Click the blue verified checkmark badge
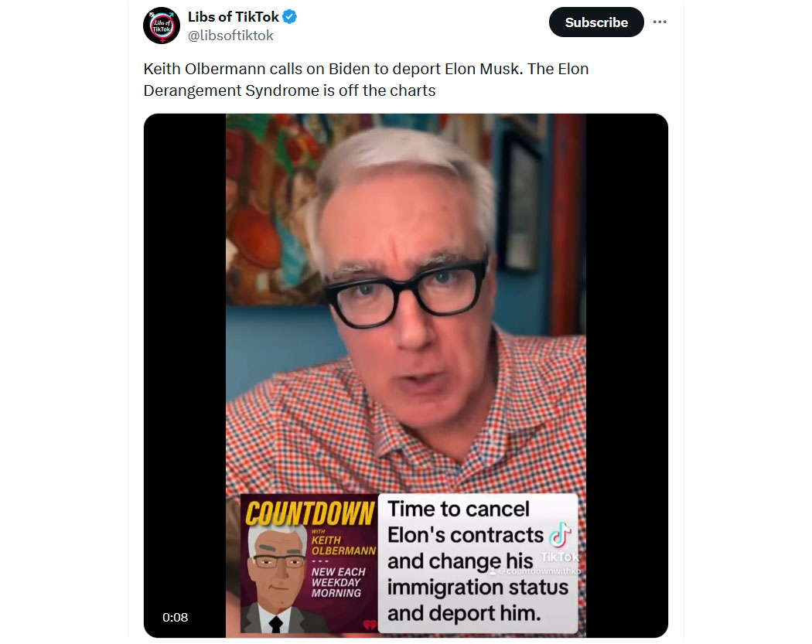 (x=289, y=17)
